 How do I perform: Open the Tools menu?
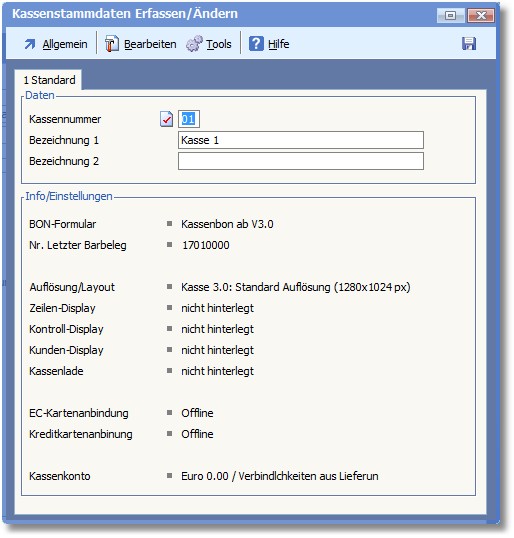coord(219,44)
